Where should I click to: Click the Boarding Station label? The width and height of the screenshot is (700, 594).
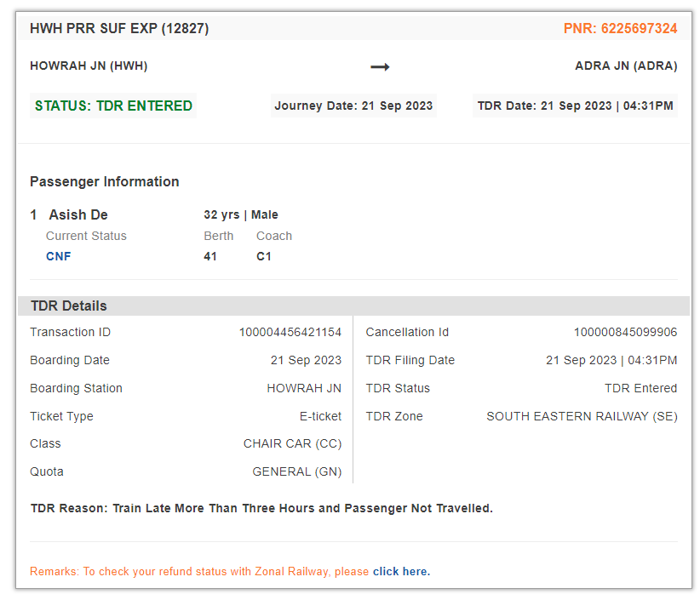[76, 389]
